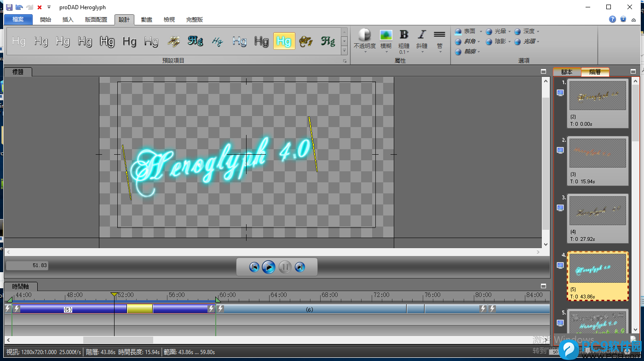Image resolution: width=644 pixels, height=361 pixels.
Task: Open the quick access toolbar customize dropdown
Action: click(x=49, y=7)
